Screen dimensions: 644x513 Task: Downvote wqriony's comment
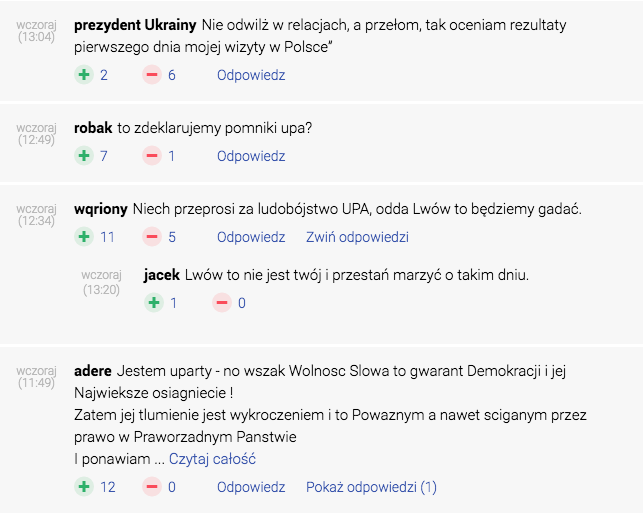click(x=152, y=237)
